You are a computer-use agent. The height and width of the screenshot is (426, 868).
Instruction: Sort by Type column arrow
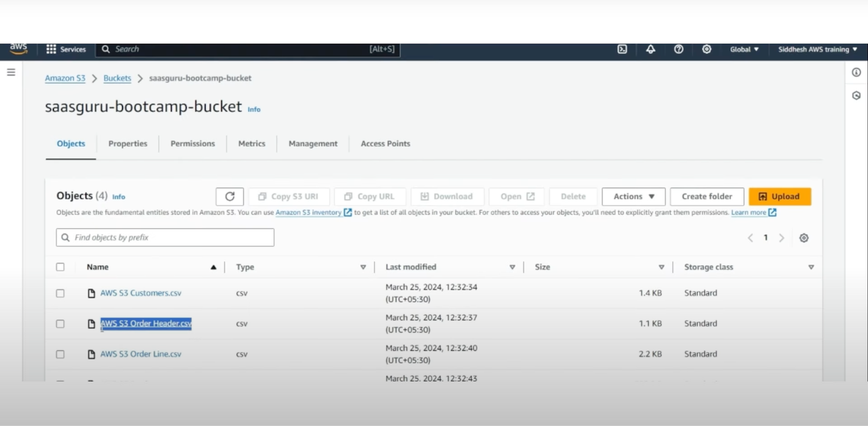(363, 267)
